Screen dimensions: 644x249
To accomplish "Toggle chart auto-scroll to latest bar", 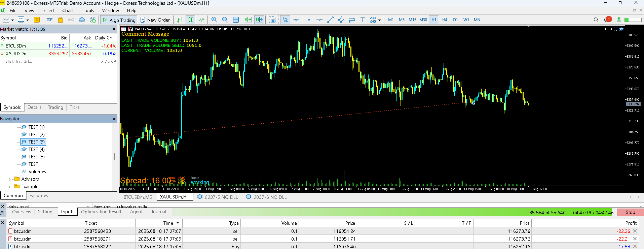I will (249, 20).
